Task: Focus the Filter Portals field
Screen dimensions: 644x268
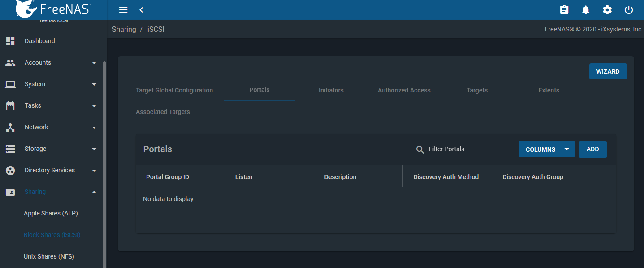Action: pos(469,149)
